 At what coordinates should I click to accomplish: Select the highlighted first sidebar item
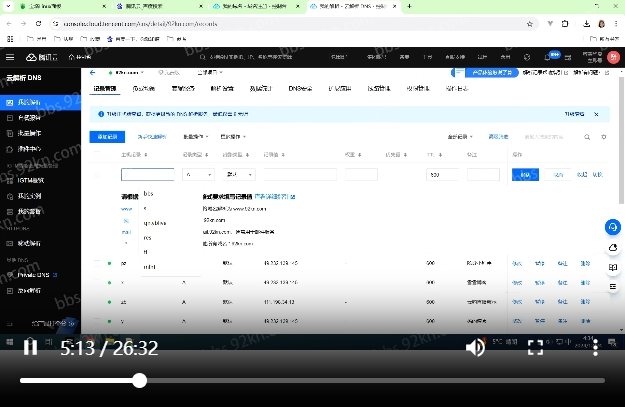coord(40,102)
